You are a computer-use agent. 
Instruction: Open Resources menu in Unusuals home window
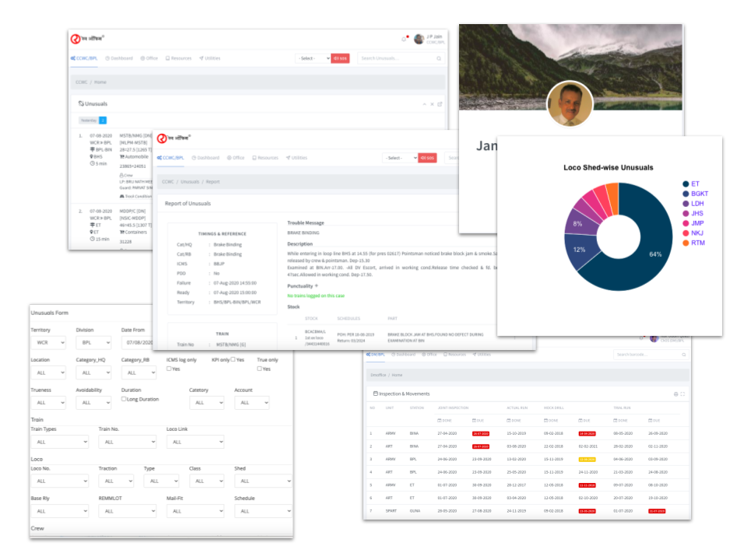click(x=179, y=58)
